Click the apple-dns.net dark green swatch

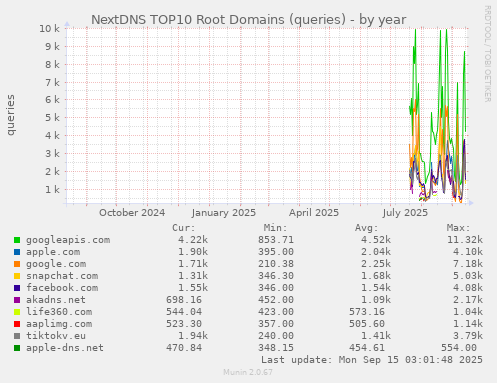pos(17,348)
